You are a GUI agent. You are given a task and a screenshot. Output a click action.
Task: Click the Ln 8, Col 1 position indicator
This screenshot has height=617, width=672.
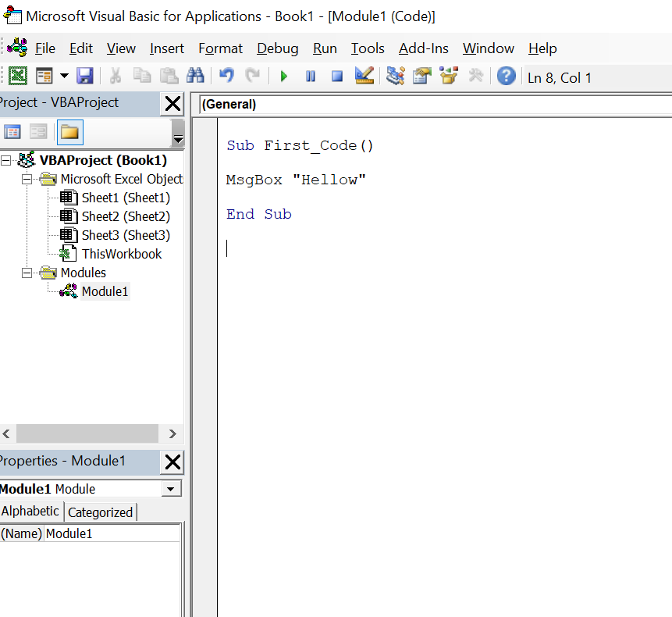pyautogui.click(x=560, y=78)
